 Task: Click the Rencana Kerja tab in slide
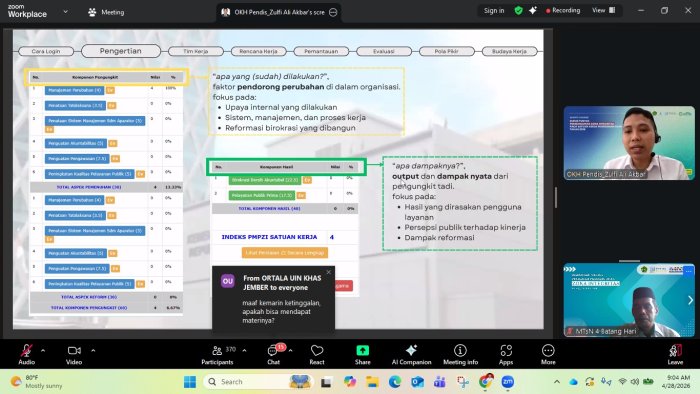click(x=258, y=51)
